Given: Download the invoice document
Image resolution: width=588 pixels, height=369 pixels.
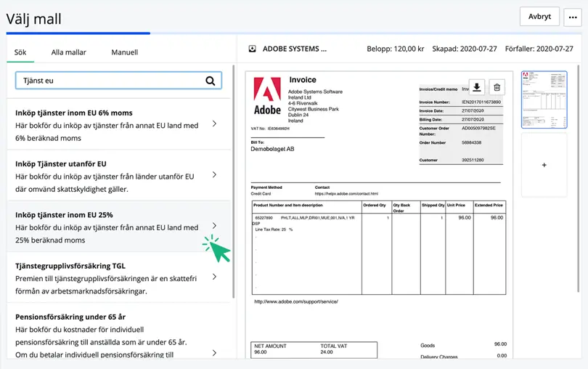Looking at the screenshot, I should [477, 87].
